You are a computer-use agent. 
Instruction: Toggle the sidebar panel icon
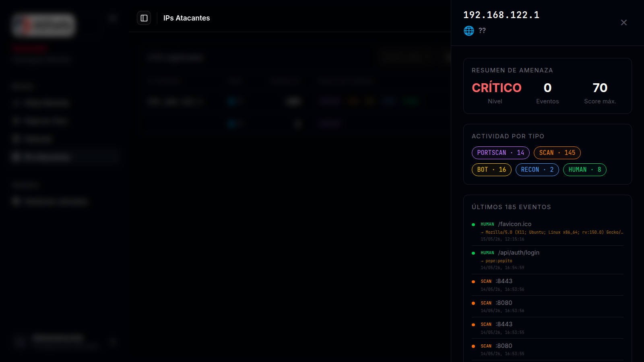(144, 18)
